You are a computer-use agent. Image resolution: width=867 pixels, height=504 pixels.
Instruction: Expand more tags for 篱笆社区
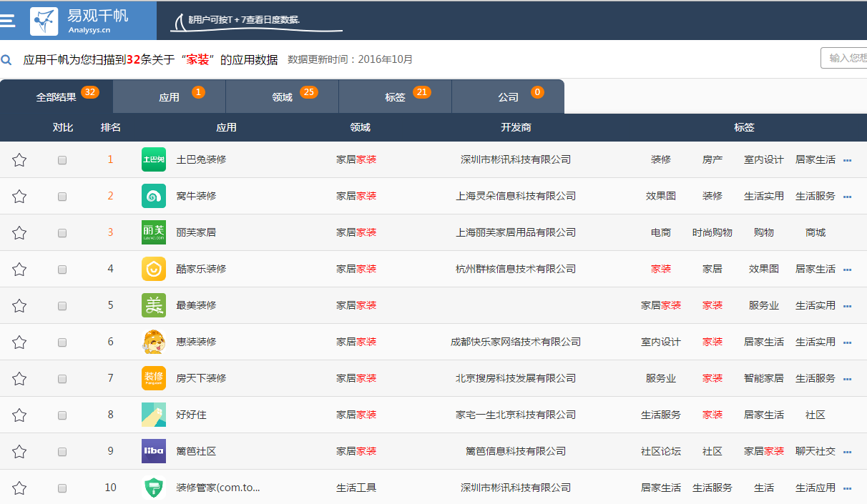(x=848, y=453)
